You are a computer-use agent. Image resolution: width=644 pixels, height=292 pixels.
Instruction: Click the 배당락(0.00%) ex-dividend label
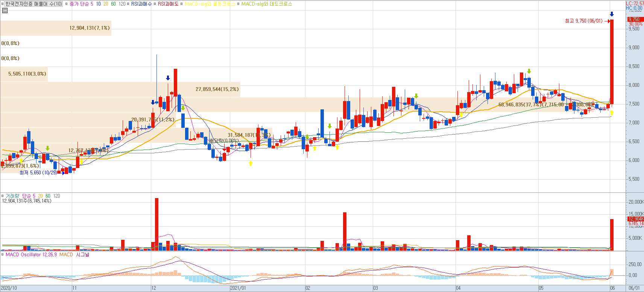[x=224, y=141]
